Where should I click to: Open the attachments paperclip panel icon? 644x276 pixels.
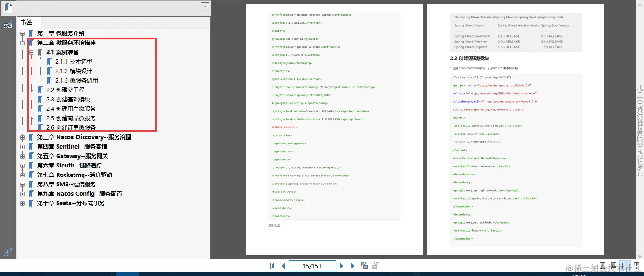point(8,251)
